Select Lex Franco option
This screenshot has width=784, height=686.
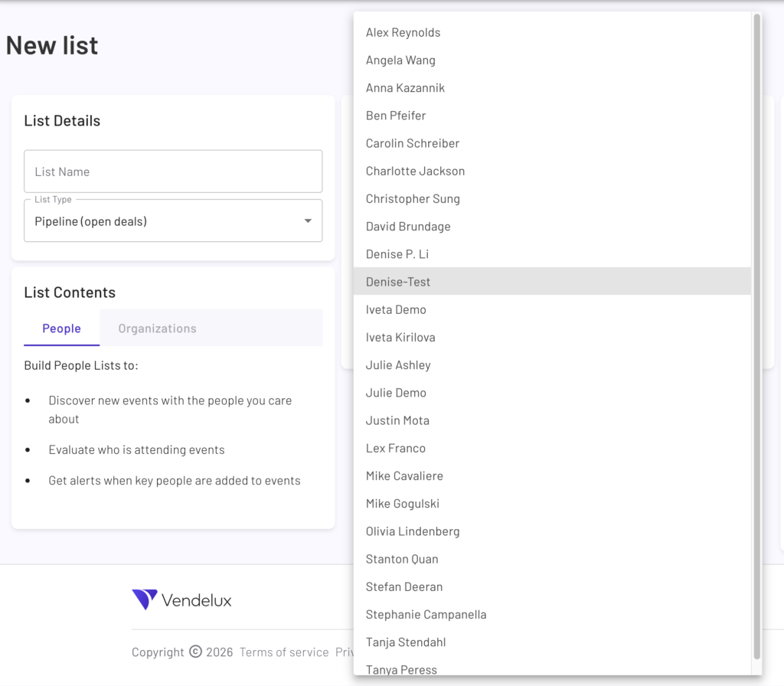tap(395, 449)
